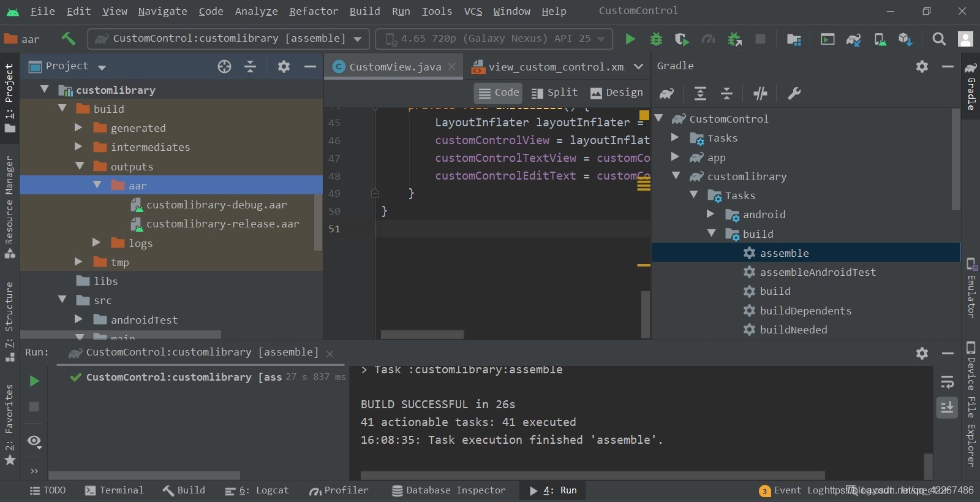Open the Logcat tool window
The width and height of the screenshot is (980, 502).
click(257, 490)
